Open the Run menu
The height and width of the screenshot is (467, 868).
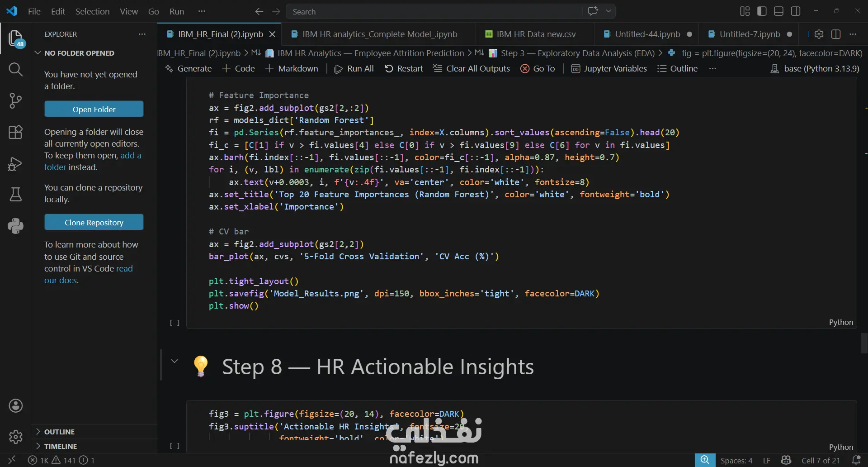[x=177, y=11]
